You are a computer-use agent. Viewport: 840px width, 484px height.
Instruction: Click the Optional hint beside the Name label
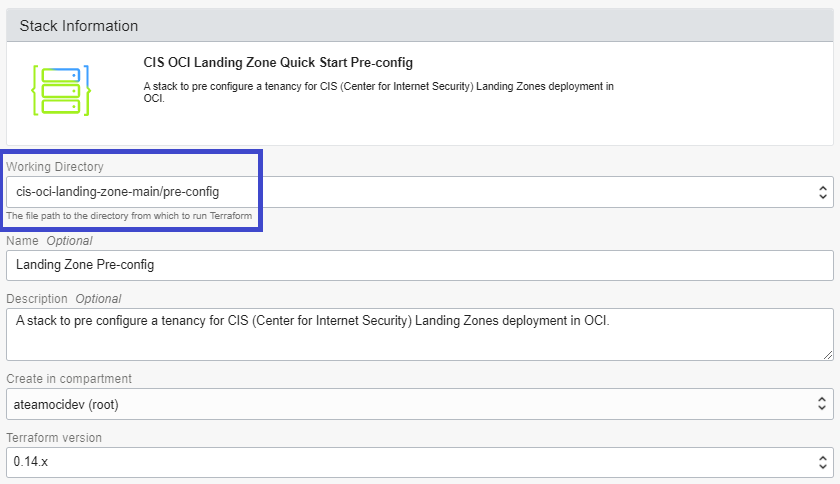69,241
